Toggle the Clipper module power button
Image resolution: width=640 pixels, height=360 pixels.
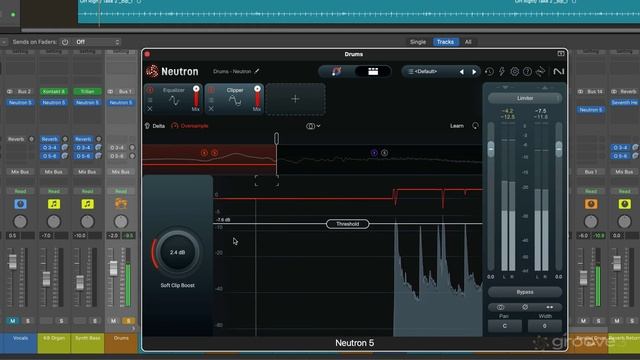pos(211,90)
